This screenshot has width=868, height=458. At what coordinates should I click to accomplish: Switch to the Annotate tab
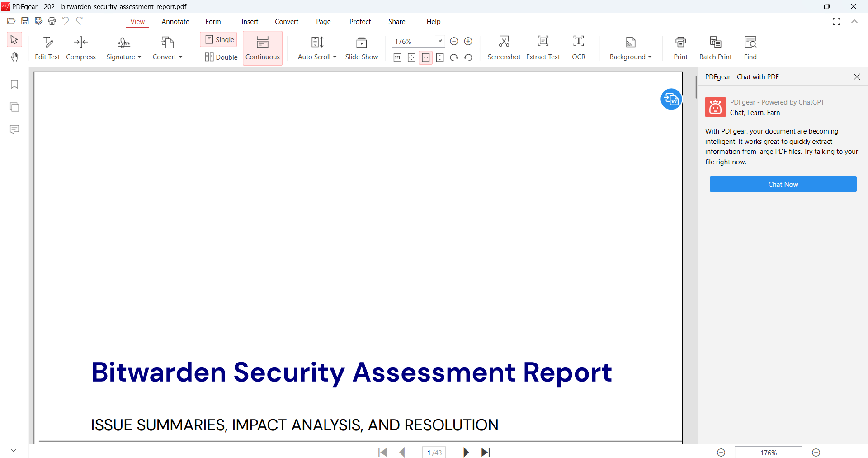coord(175,21)
